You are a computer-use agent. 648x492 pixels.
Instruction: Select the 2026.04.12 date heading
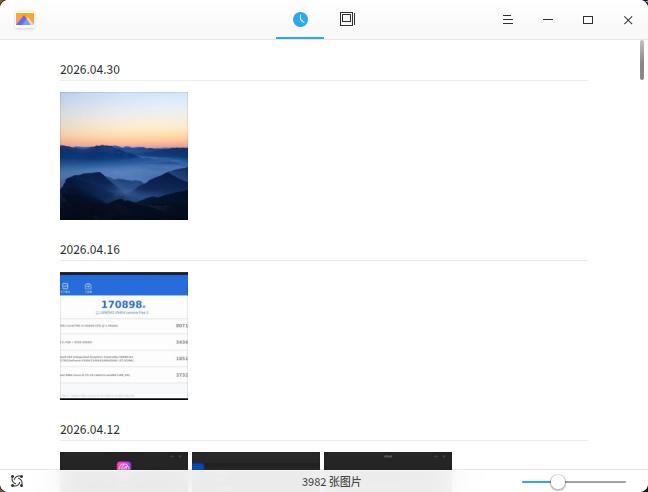pos(90,430)
